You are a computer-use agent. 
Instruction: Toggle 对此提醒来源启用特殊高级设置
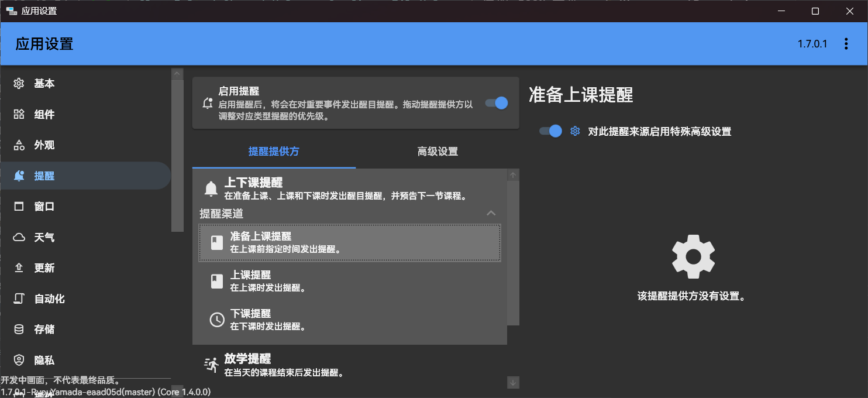tap(549, 131)
